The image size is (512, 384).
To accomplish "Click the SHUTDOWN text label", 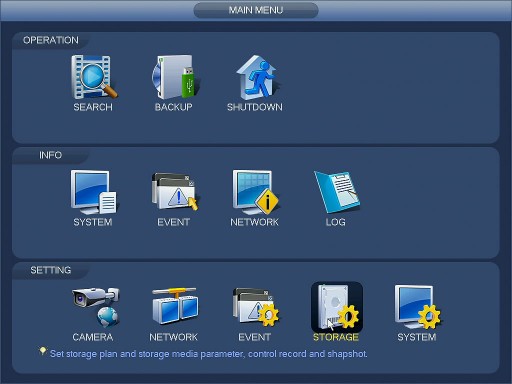I will [x=255, y=107].
